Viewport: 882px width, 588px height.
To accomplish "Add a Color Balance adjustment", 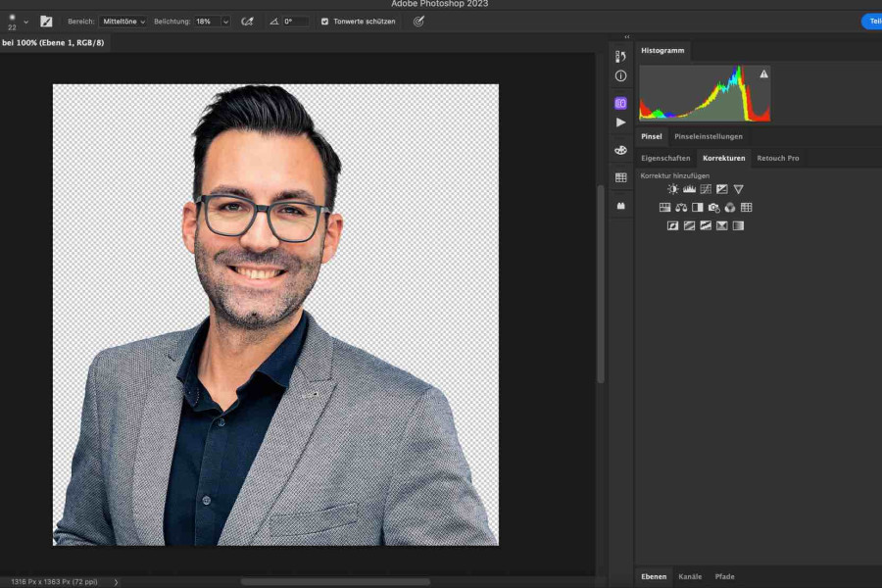I will (x=681, y=208).
